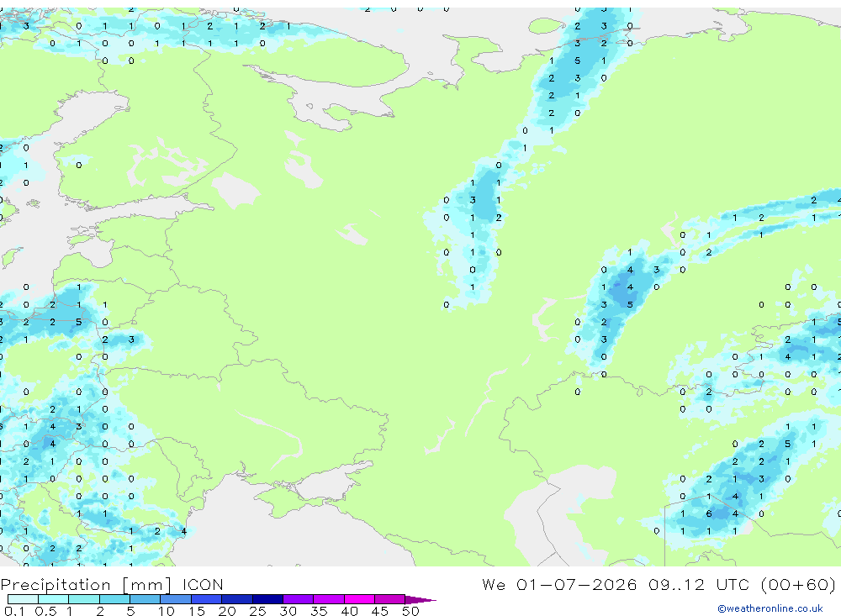841x616 pixels.
Task: Click the legend label '50'
Action: (x=411, y=611)
